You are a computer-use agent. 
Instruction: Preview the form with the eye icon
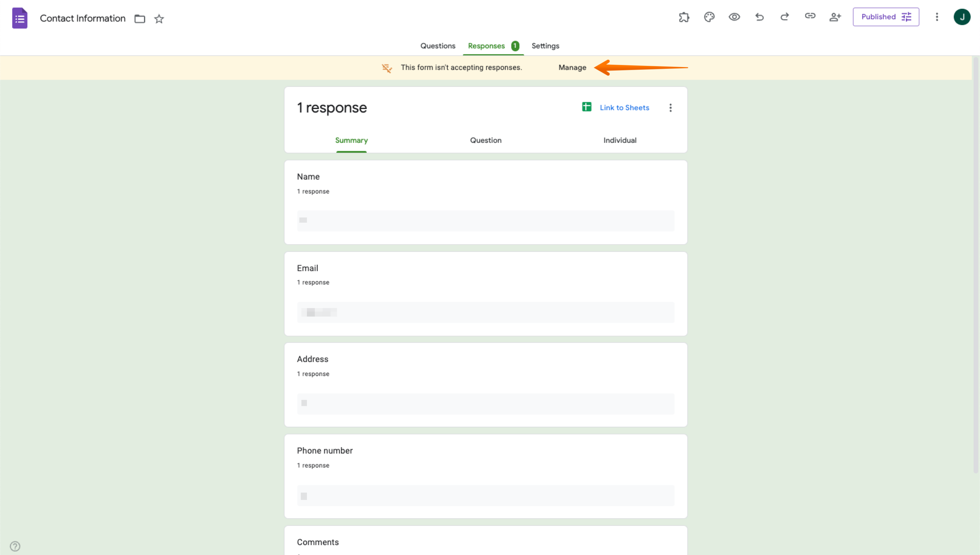(x=734, y=17)
